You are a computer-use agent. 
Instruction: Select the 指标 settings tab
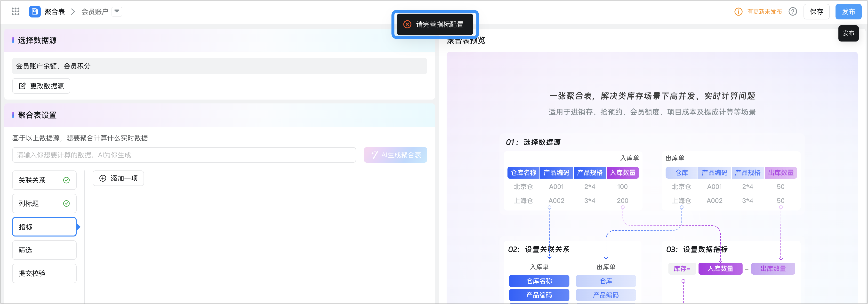point(44,227)
